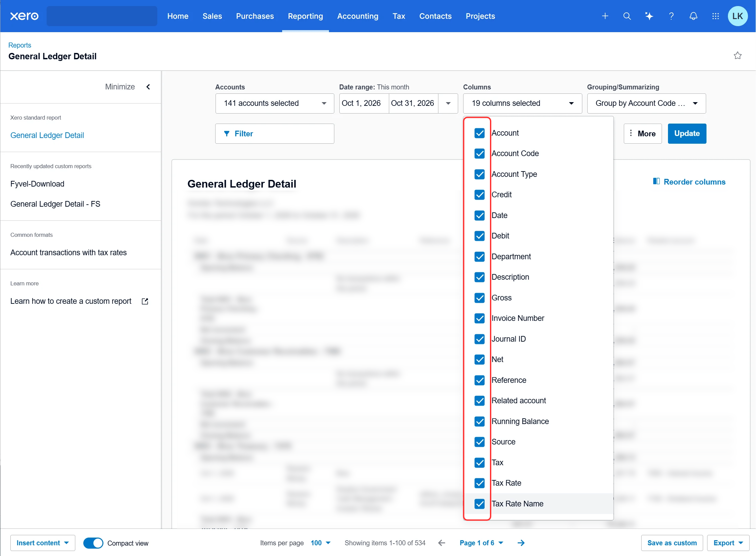The width and height of the screenshot is (756, 556).
Task: Open the search magnifier icon
Action: 627,16
